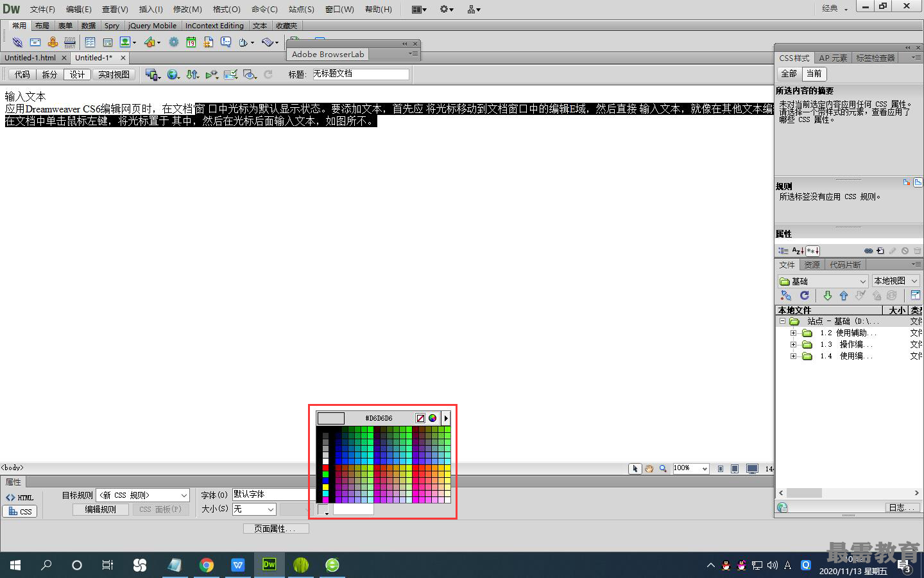Open the 格式(O) menu
The height and width of the screenshot is (578, 924).
pyautogui.click(x=227, y=9)
